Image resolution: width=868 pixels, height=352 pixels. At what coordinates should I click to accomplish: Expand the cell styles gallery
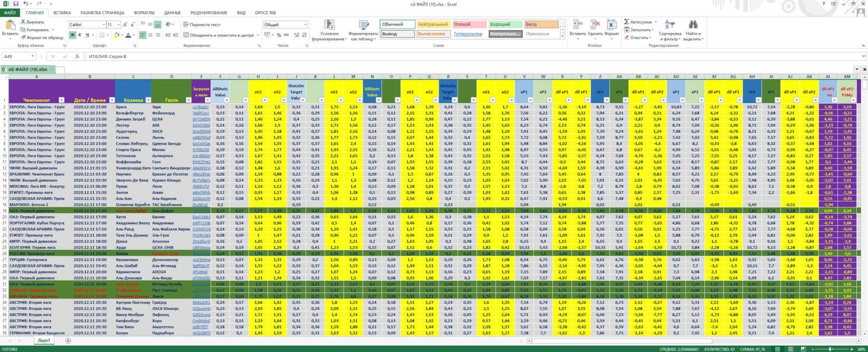click(x=563, y=36)
